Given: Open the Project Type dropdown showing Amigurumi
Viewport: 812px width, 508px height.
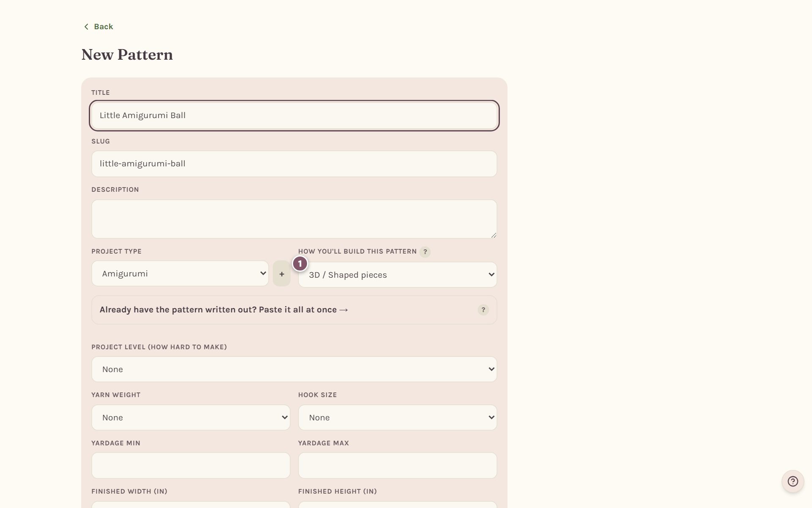Looking at the screenshot, I should tap(180, 273).
